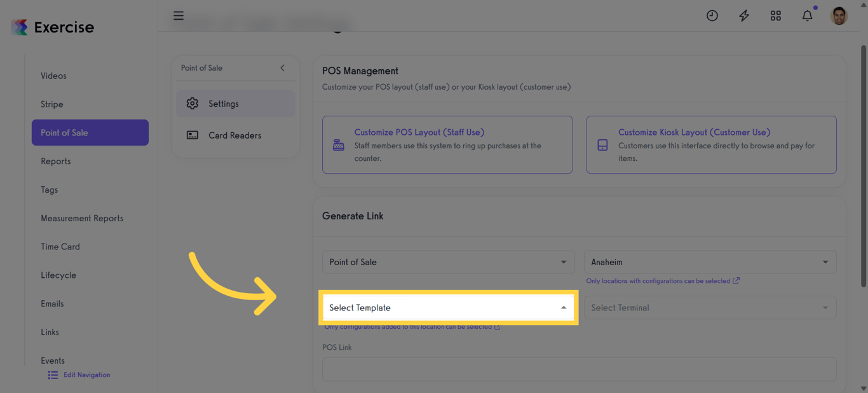Click the tablet icon beside Customize Kiosk Layout
The height and width of the screenshot is (393, 868).
pyautogui.click(x=602, y=144)
